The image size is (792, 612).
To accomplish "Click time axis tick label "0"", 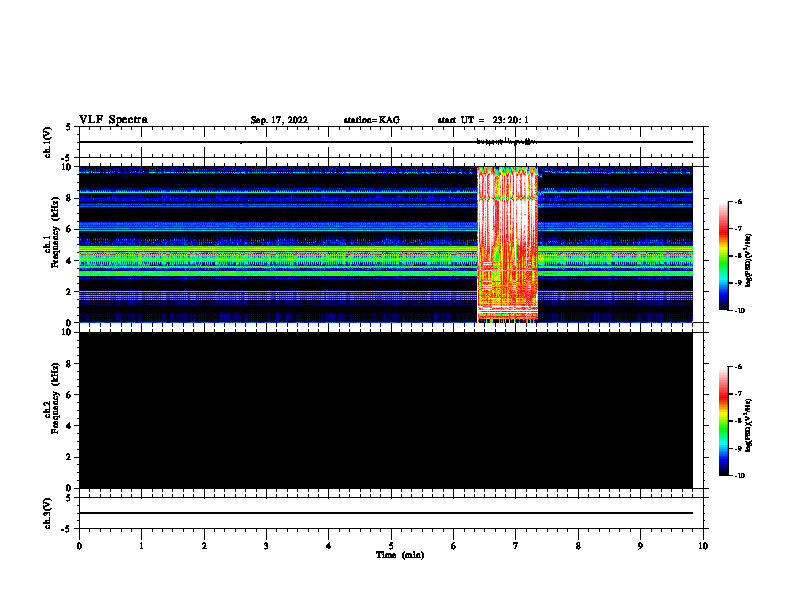I will pos(79,546).
